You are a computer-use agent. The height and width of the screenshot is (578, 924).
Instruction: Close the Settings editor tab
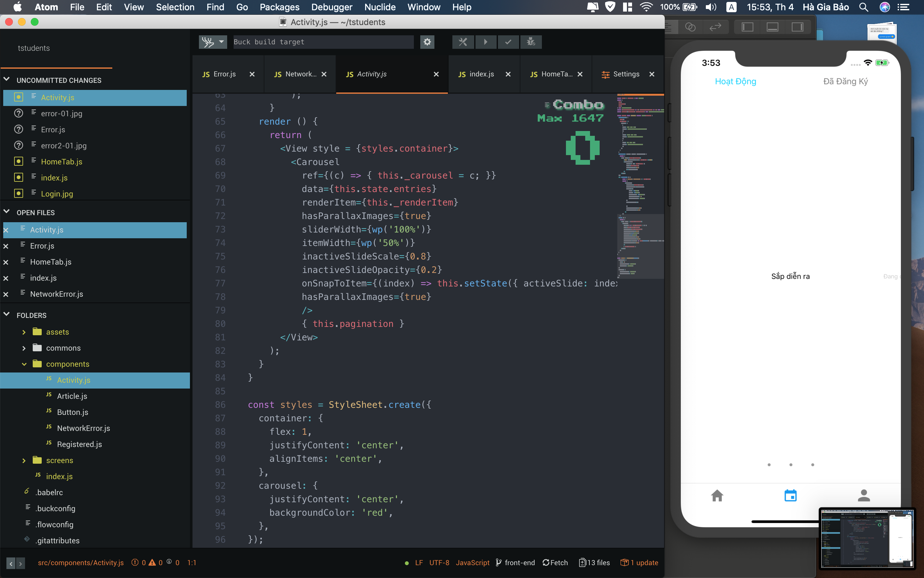pos(652,74)
